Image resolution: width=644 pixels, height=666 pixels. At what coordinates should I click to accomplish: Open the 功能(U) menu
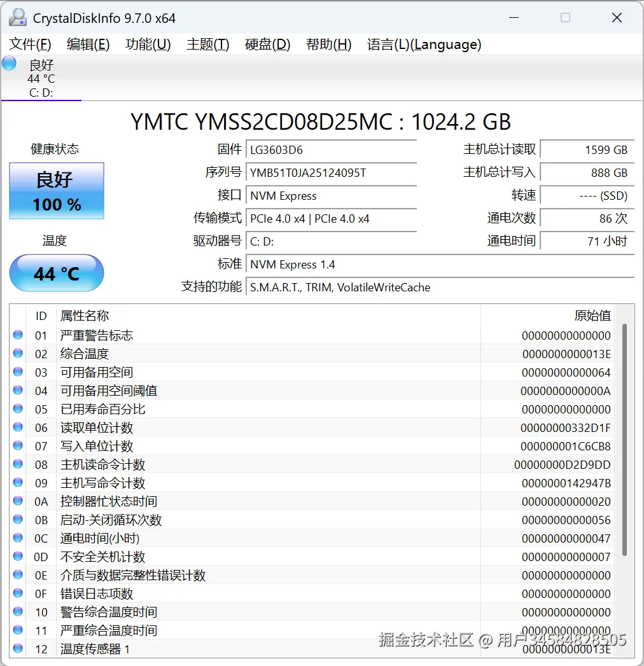click(x=148, y=44)
